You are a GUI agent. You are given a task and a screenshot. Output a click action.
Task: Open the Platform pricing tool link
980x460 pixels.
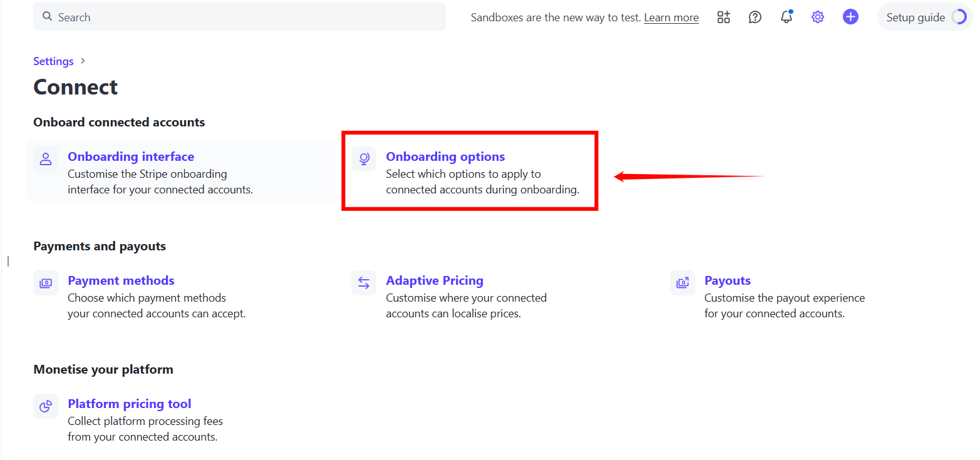click(x=130, y=404)
